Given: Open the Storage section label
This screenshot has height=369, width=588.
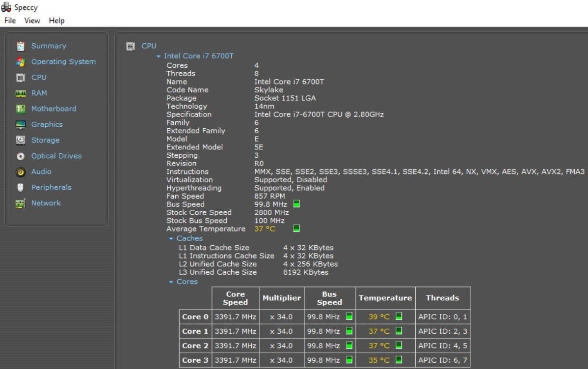Looking at the screenshot, I should point(45,141).
